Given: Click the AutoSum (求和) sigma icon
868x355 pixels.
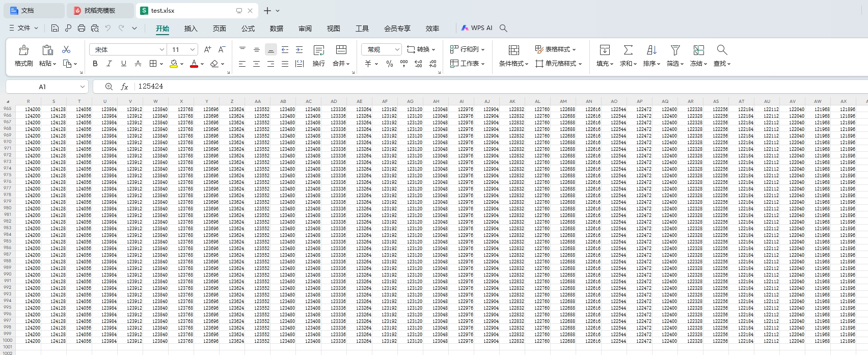Looking at the screenshot, I should 628,50.
